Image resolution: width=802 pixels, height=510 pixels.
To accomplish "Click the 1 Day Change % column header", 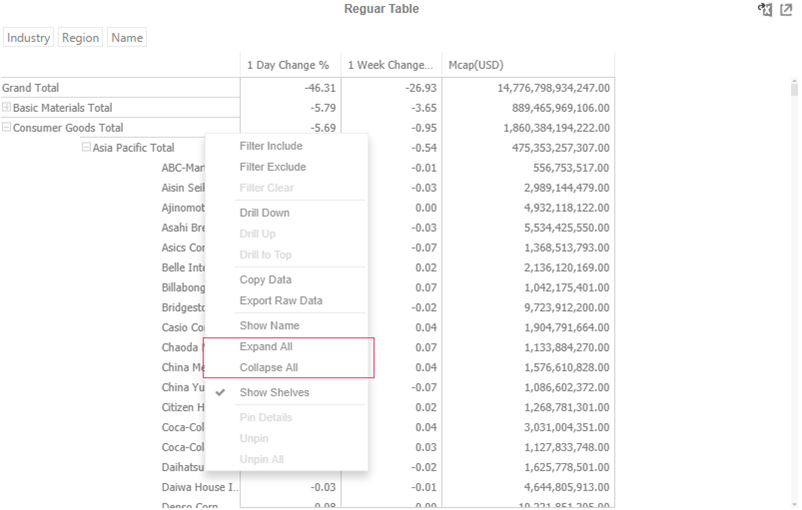I will click(x=288, y=65).
